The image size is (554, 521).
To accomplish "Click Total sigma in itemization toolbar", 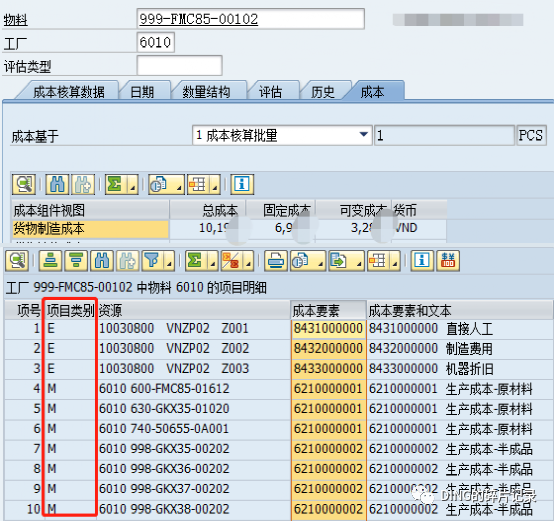I will 196,261.
